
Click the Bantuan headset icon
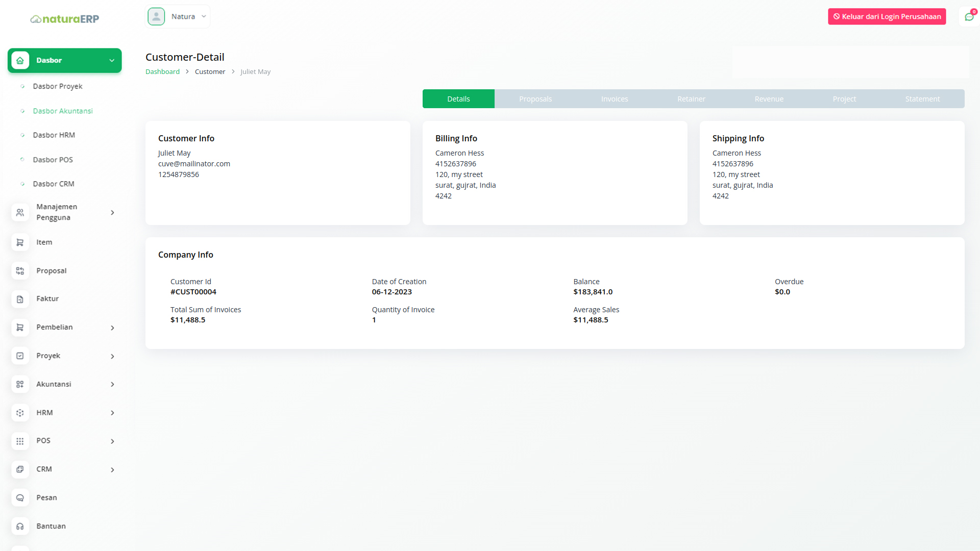[20, 527]
